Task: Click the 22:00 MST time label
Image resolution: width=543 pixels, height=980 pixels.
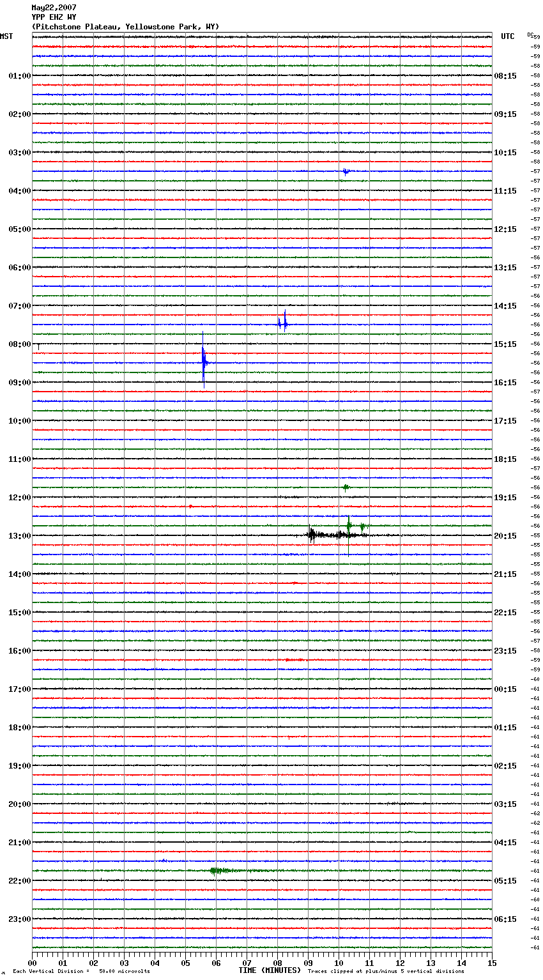Action: pyautogui.click(x=19, y=881)
